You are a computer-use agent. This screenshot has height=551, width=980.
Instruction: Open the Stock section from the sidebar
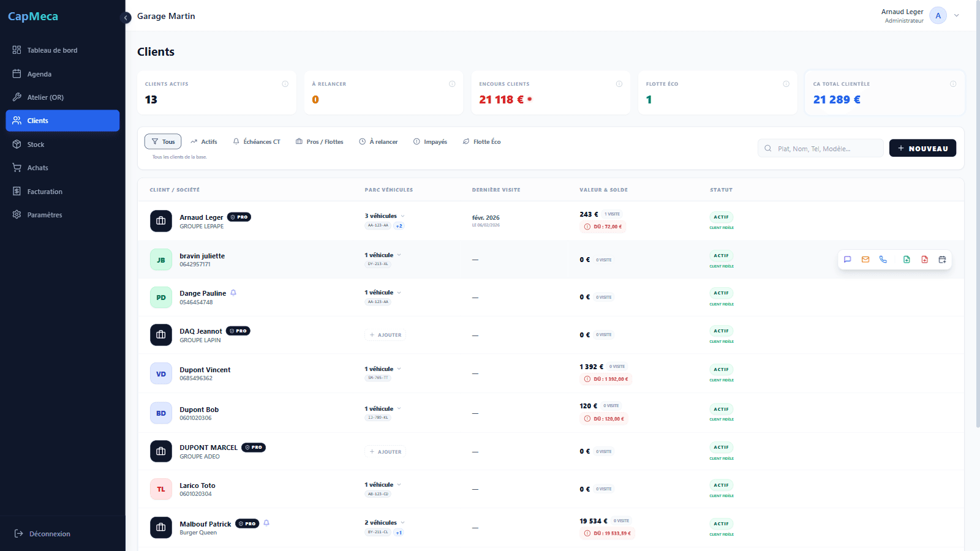(36, 144)
